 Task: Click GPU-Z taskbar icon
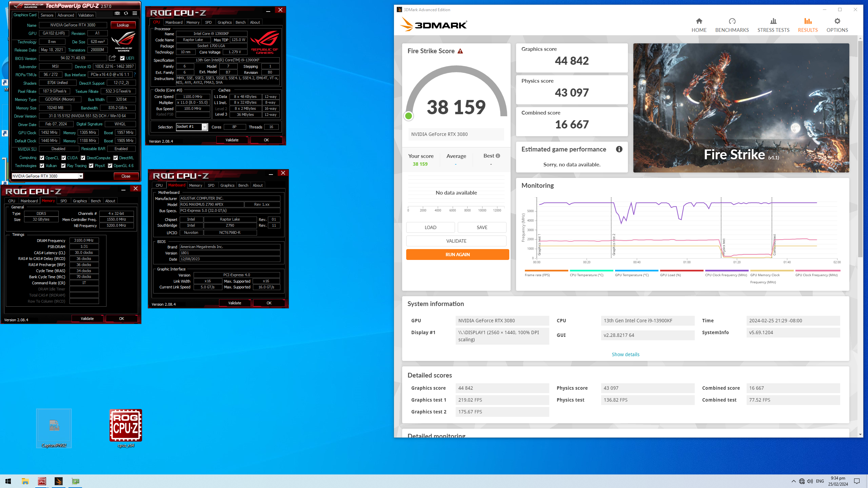(x=75, y=481)
